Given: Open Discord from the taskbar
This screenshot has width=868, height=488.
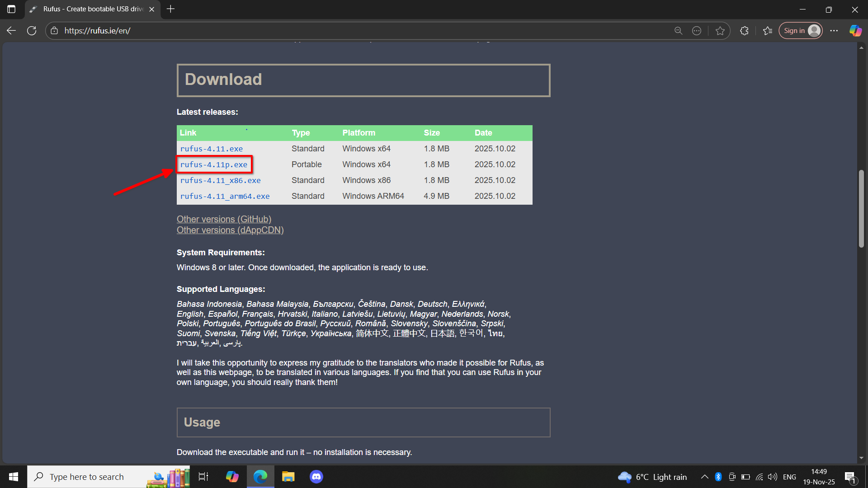Looking at the screenshot, I should tap(316, 477).
